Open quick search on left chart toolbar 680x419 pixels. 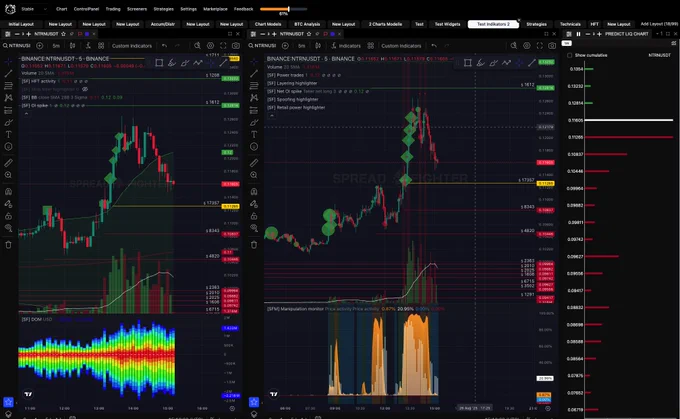tap(197, 46)
